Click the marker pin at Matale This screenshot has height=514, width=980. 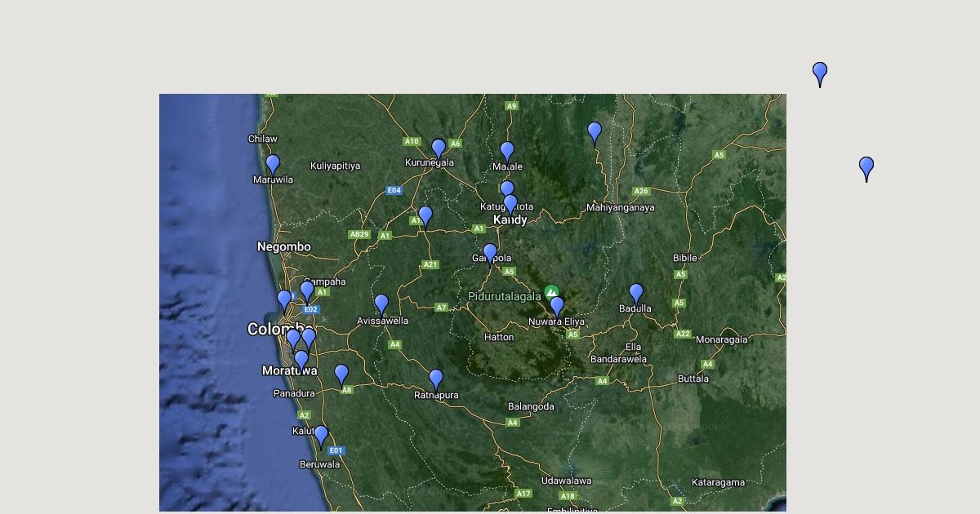click(x=507, y=152)
